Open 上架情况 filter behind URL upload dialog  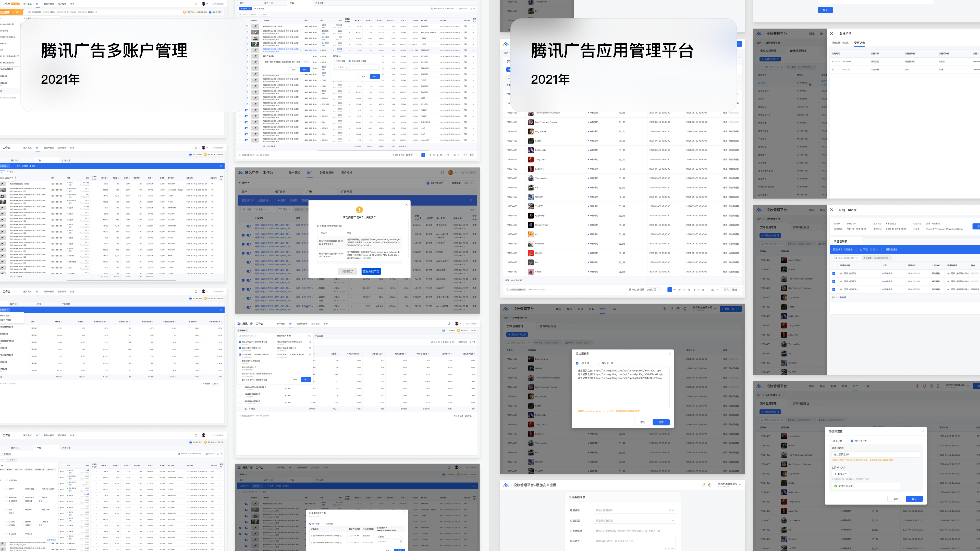pyautogui.click(x=579, y=343)
